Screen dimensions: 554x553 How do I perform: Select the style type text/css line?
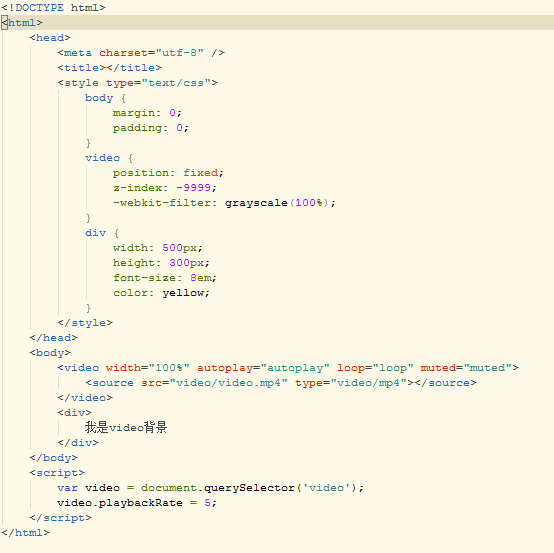click(x=137, y=83)
